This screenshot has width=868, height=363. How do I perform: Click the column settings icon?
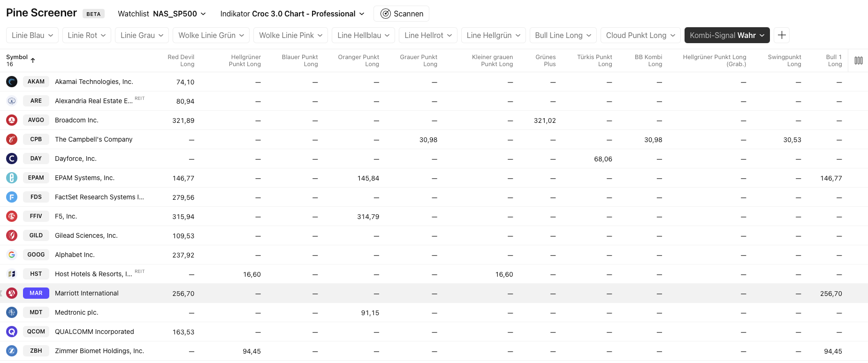pyautogui.click(x=858, y=60)
